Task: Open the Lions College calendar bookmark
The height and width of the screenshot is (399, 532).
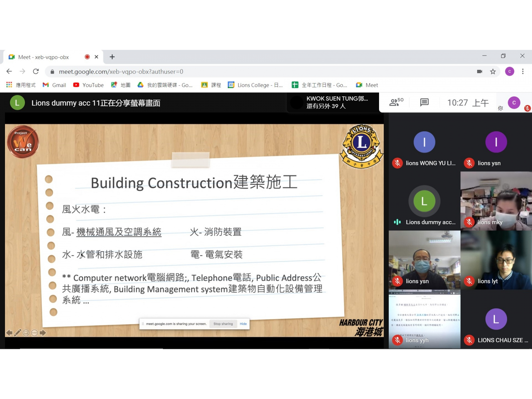Action: point(255,85)
